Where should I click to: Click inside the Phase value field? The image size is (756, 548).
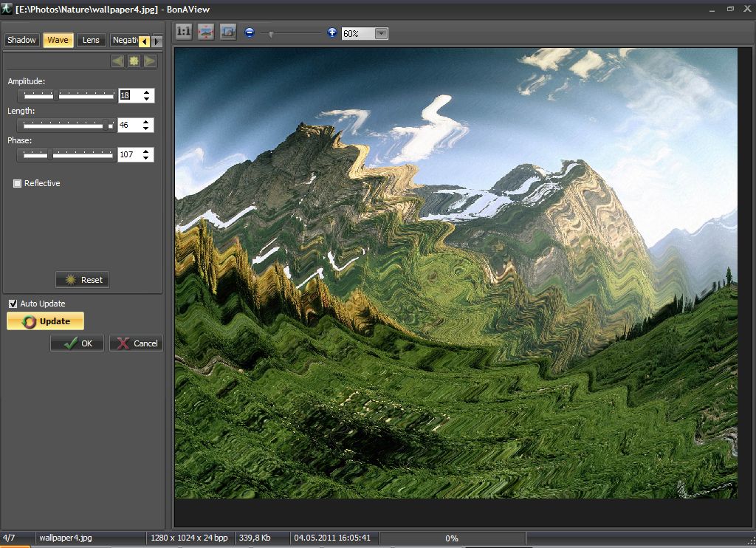128,155
